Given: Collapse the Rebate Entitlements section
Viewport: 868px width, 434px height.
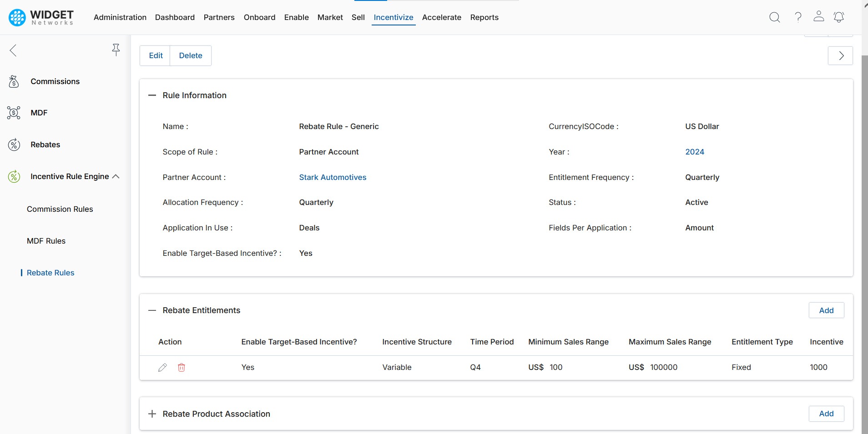Looking at the screenshot, I should (152, 310).
